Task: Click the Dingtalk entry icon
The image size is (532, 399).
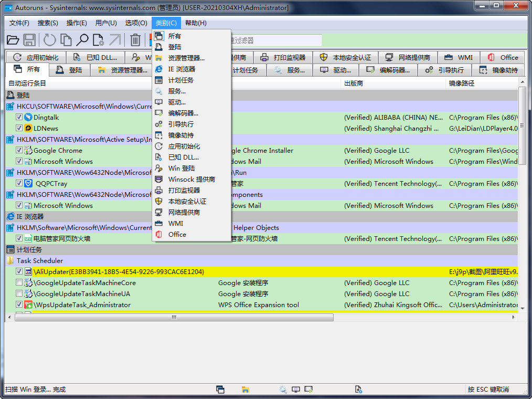Action: click(28, 117)
